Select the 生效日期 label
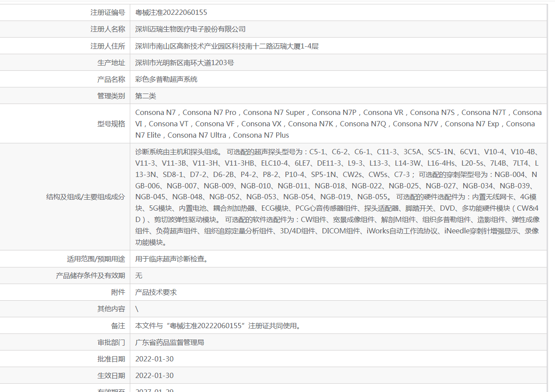 point(111,375)
